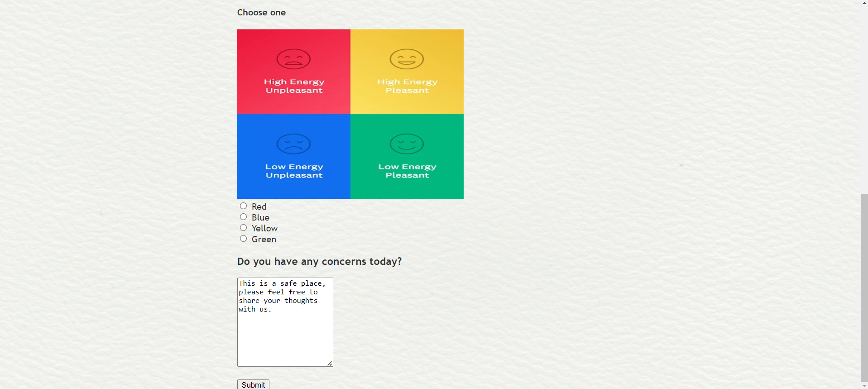Click the vertical scrollbar thumb
868x389 pixels.
[864, 288]
